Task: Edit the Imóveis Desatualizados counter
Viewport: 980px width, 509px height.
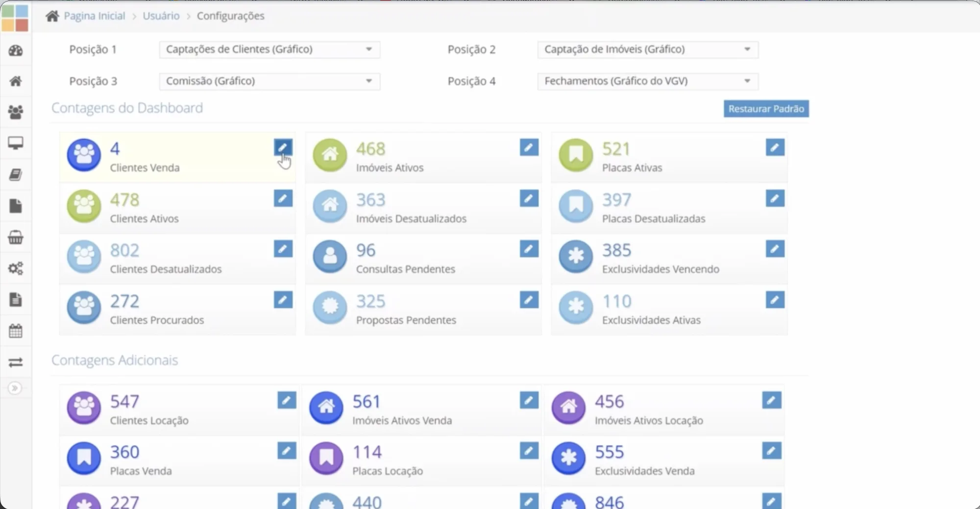Action: click(x=529, y=198)
